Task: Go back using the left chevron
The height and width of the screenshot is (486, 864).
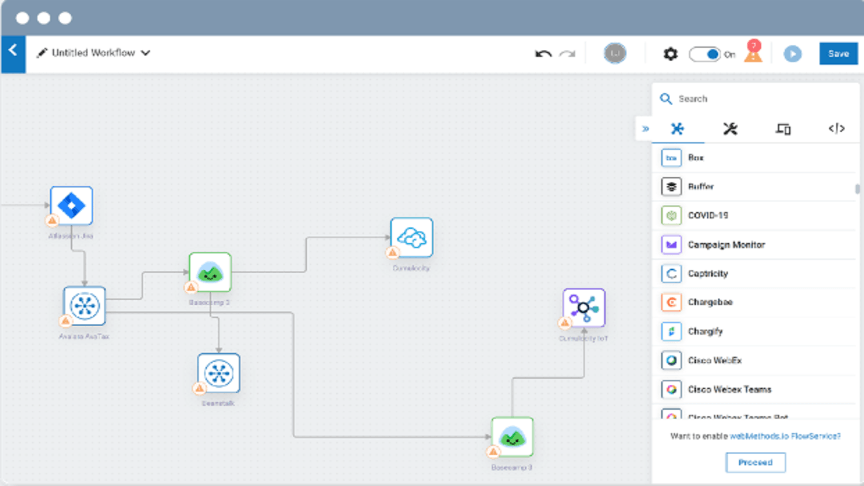Action: coord(13,52)
